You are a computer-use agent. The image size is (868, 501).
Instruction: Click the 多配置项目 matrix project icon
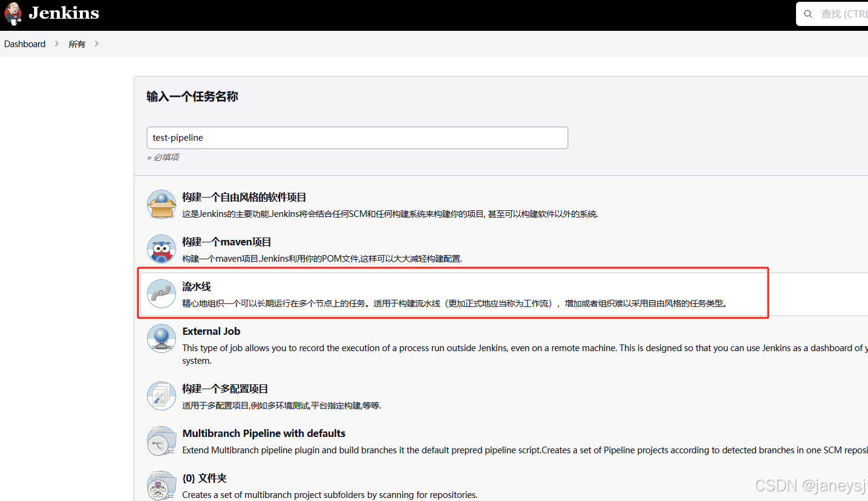(x=161, y=395)
